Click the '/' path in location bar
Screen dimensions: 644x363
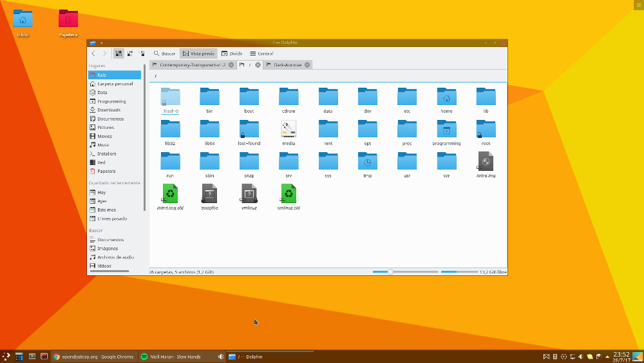point(156,76)
